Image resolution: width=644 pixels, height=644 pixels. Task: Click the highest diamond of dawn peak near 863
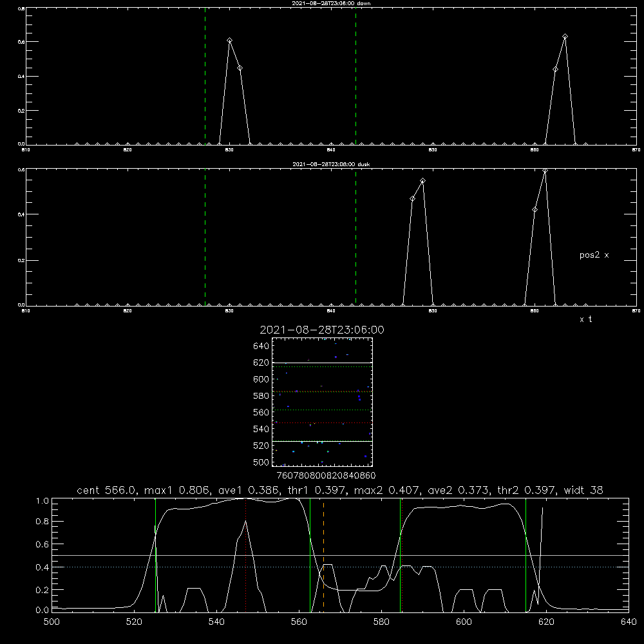(565, 37)
